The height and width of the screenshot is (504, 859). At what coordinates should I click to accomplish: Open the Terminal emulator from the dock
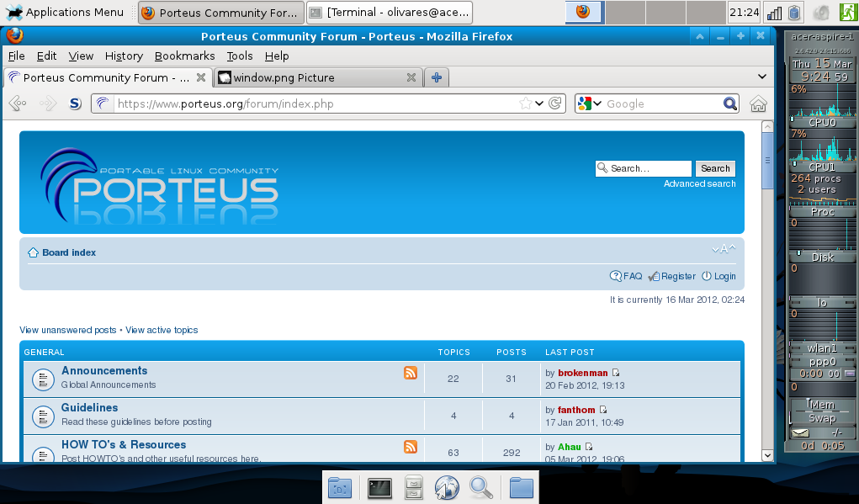pos(379,487)
